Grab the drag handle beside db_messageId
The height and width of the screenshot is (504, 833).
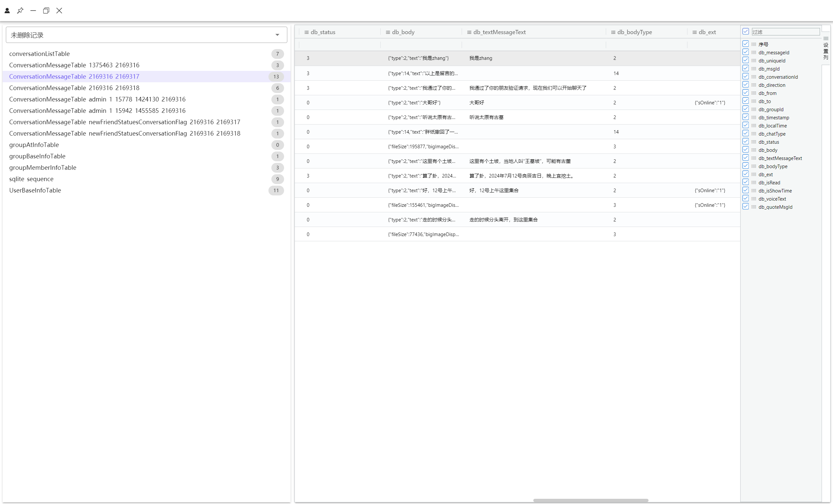pyautogui.click(x=754, y=52)
